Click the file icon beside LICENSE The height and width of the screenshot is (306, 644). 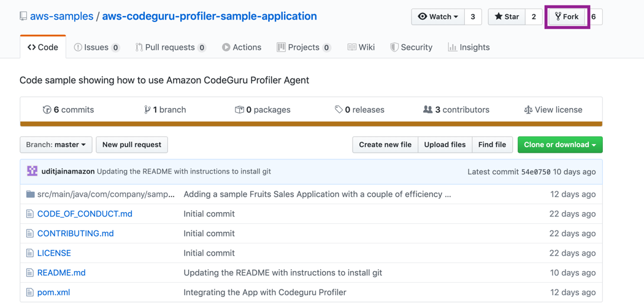click(29, 253)
